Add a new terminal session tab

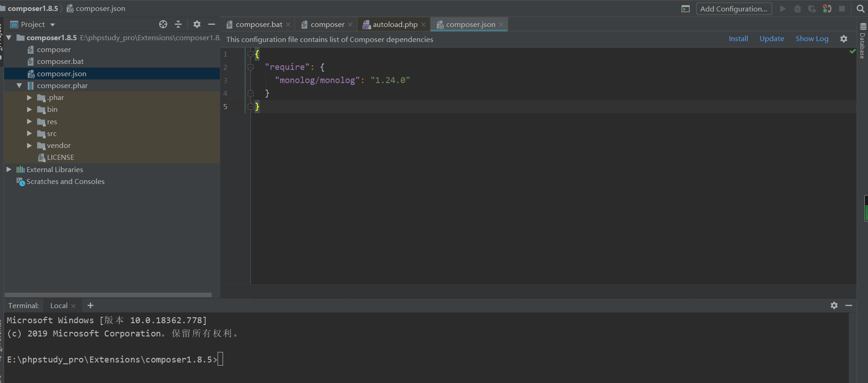pos(91,305)
